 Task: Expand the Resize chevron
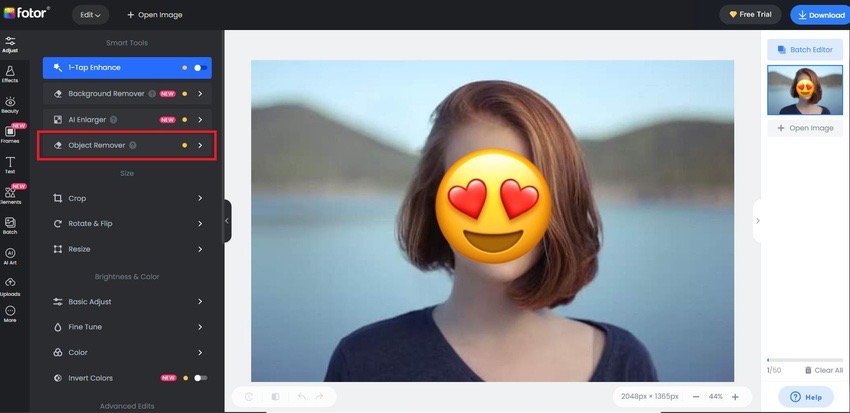pyautogui.click(x=200, y=249)
